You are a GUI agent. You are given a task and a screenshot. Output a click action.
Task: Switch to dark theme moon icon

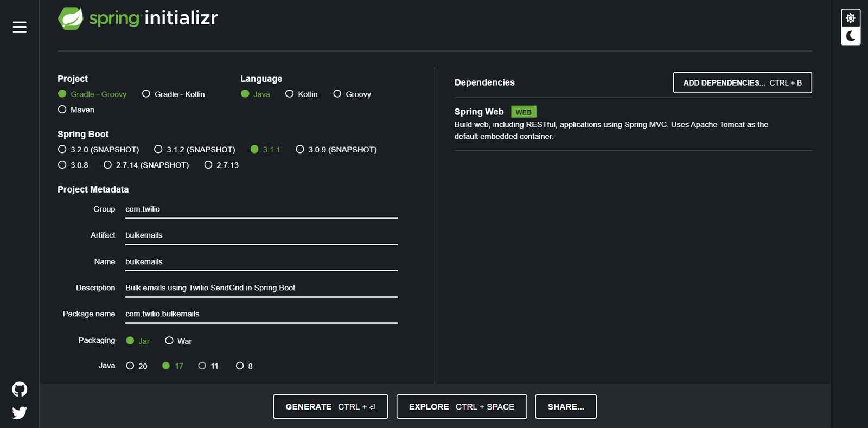point(851,36)
